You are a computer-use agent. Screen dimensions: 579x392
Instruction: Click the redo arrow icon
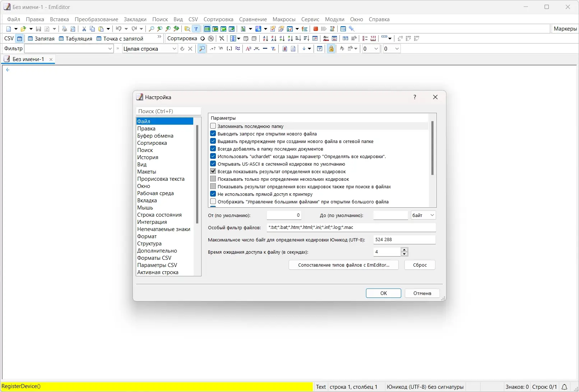134,29
